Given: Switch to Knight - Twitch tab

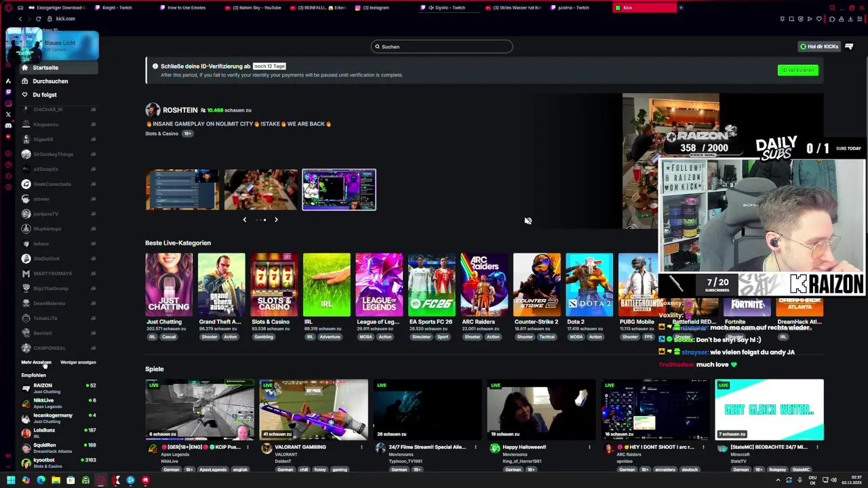Looking at the screenshot, I should point(117,7).
